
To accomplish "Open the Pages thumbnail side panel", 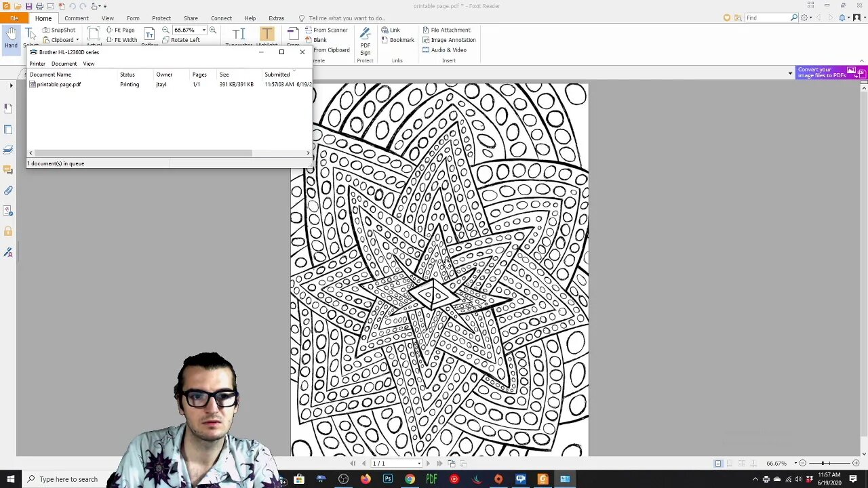I will pos(8,129).
